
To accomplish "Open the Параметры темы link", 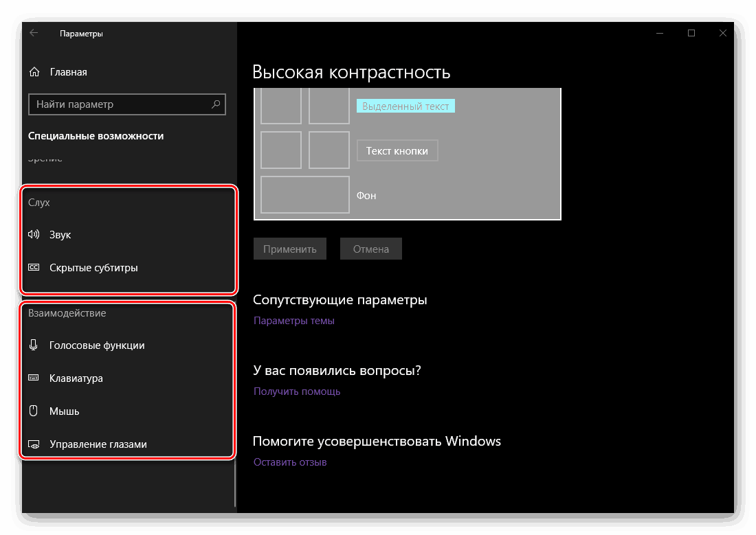I will (294, 321).
